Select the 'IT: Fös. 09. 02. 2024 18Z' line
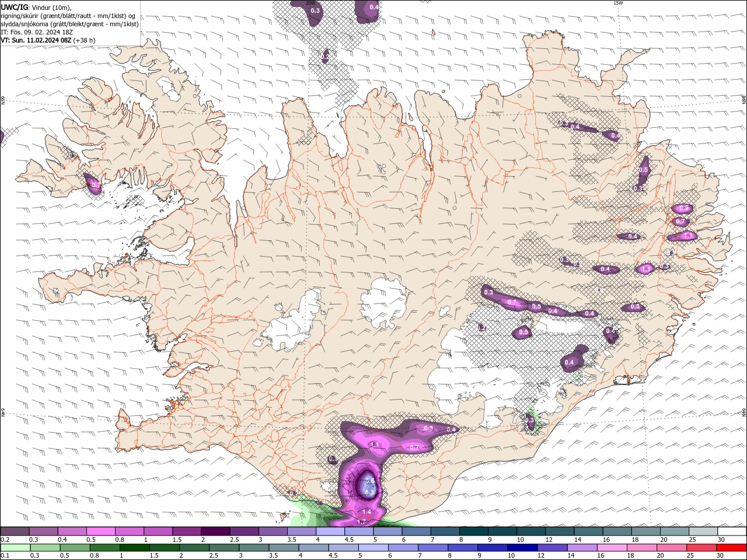The image size is (747, 560). tap(37, 32)
